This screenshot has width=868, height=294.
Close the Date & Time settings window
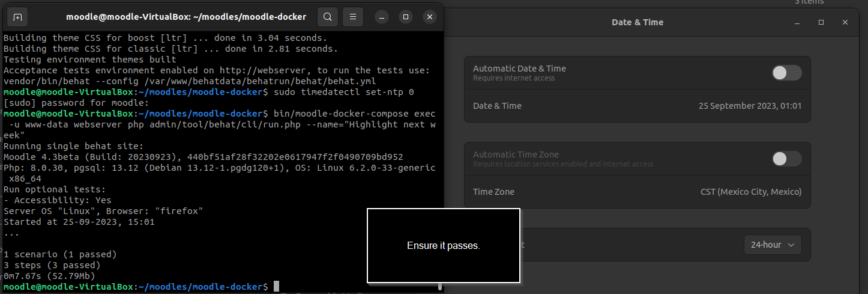(x=845, y=22)
